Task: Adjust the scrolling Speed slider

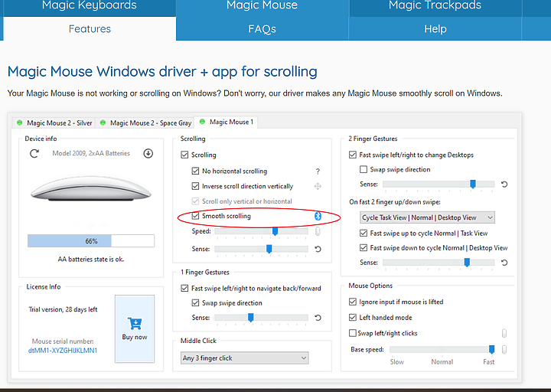Action: click(x=262, y=231)
